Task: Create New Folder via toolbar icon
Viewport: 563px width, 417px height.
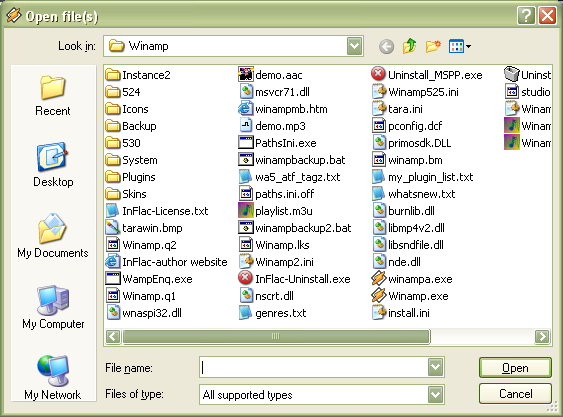Action: click(x=433, y=46)
